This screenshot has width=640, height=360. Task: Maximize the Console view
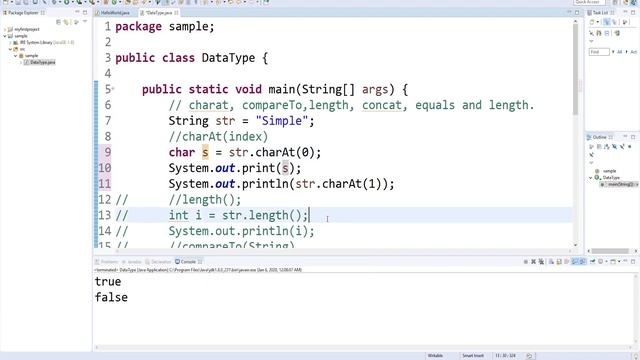point(633,261)
